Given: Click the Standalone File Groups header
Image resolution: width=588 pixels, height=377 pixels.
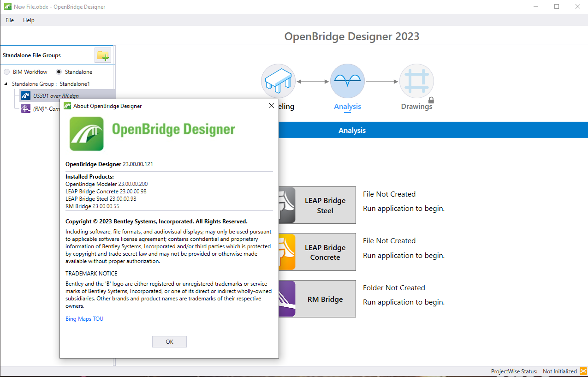Looking at the screenshot, I should [32, 55].
